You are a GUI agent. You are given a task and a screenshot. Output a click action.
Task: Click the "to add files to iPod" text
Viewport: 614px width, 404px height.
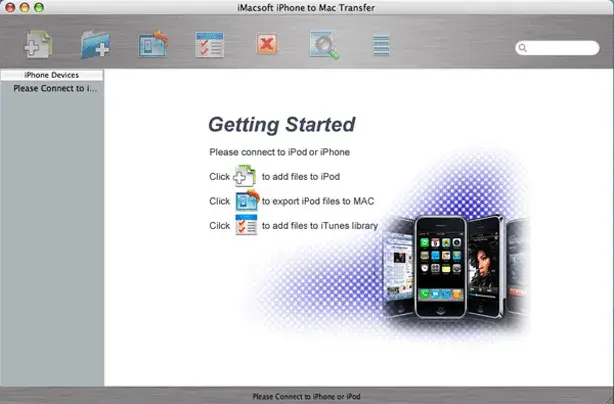[301, 177]
